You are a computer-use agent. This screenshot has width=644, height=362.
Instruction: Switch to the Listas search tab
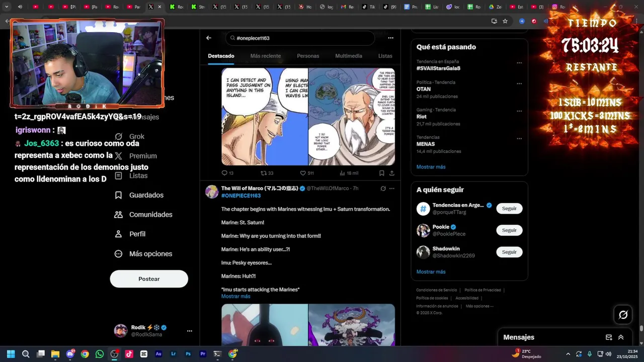pyautogui.click(x=385, y=56)
